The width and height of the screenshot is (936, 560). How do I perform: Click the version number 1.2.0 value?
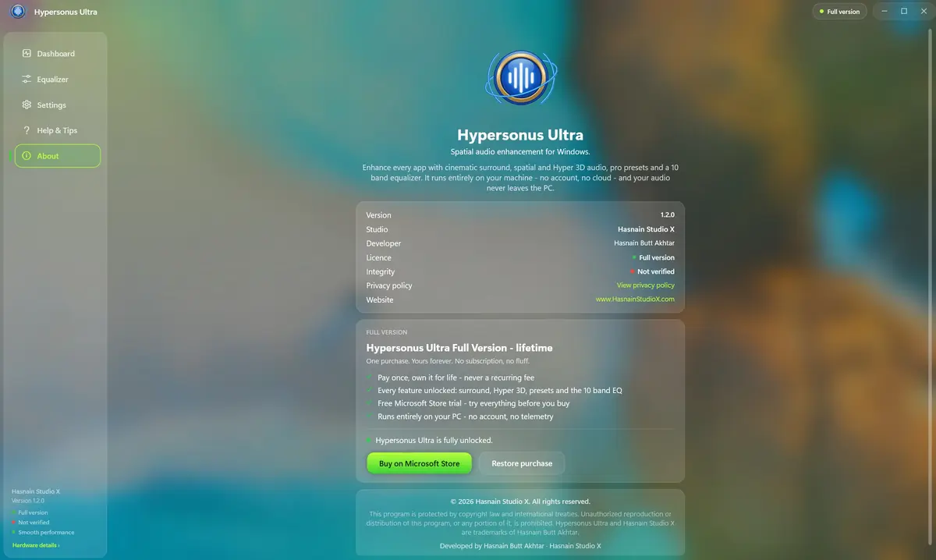pyautogui.click(x=667, y=215)
